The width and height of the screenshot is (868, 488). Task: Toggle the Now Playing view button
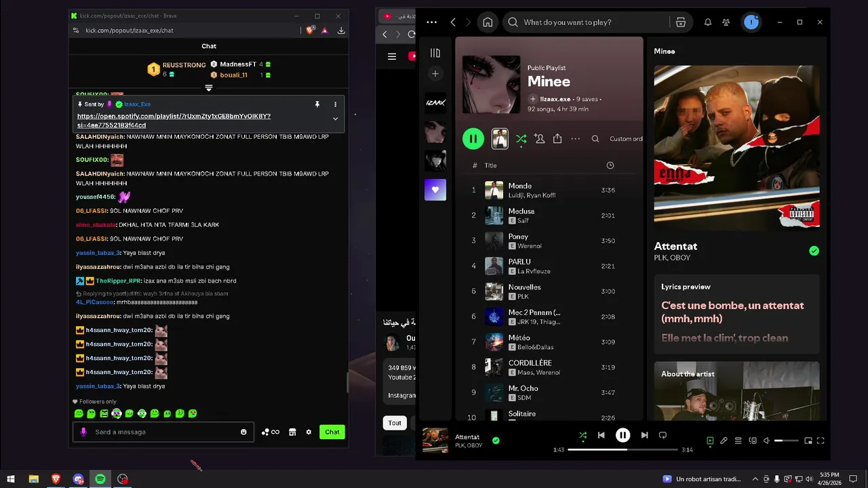tap(710, 441)
